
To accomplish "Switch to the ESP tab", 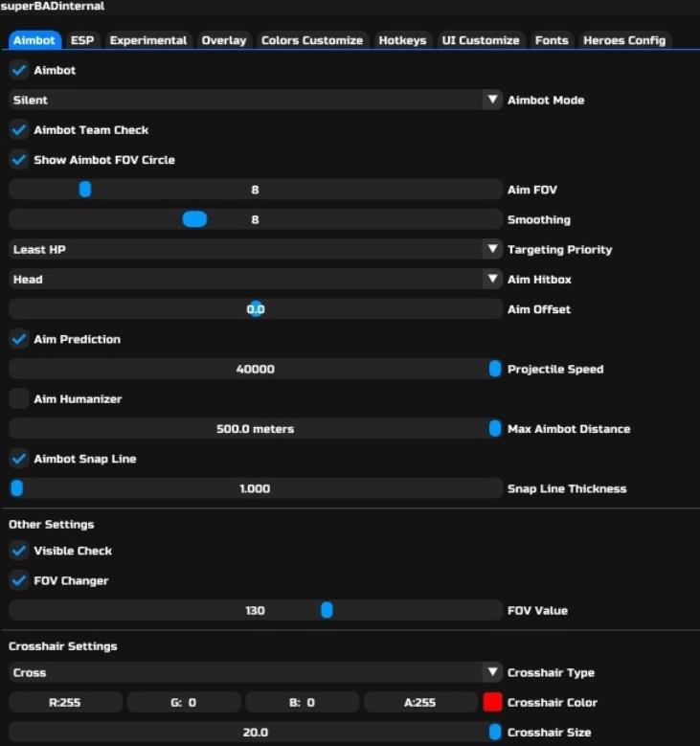I will pyautogui.click(x=81, y=40).
